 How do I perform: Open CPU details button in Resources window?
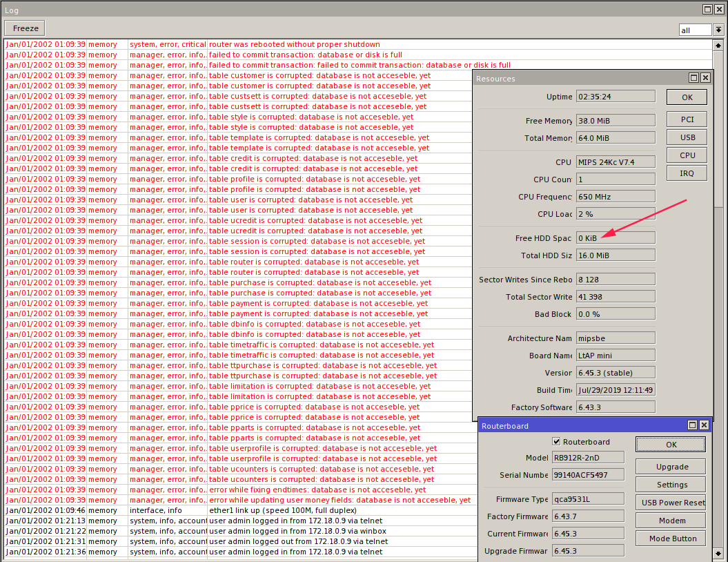687,155
